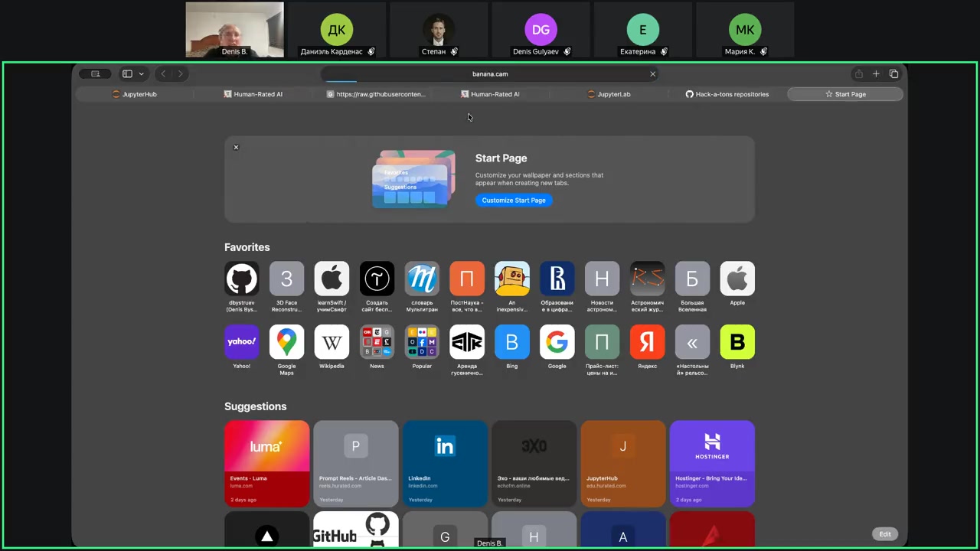Image resolution: width=980 pixels, height=551 pixels.
Task: Click the Edit button at bottom right
Action: (x=884, y=534)
